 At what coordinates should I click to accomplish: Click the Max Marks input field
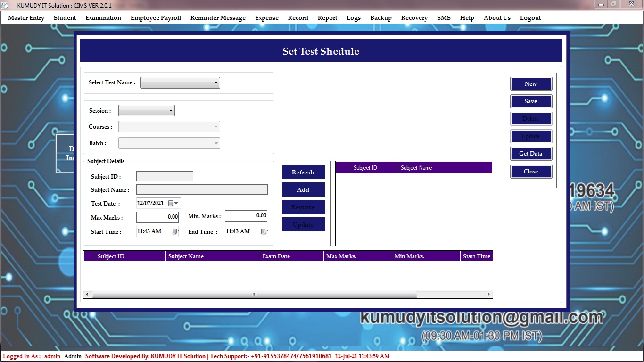(157, 217)
